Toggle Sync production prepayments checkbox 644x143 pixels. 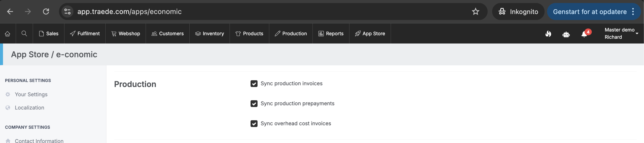click(x=254, y=103)
